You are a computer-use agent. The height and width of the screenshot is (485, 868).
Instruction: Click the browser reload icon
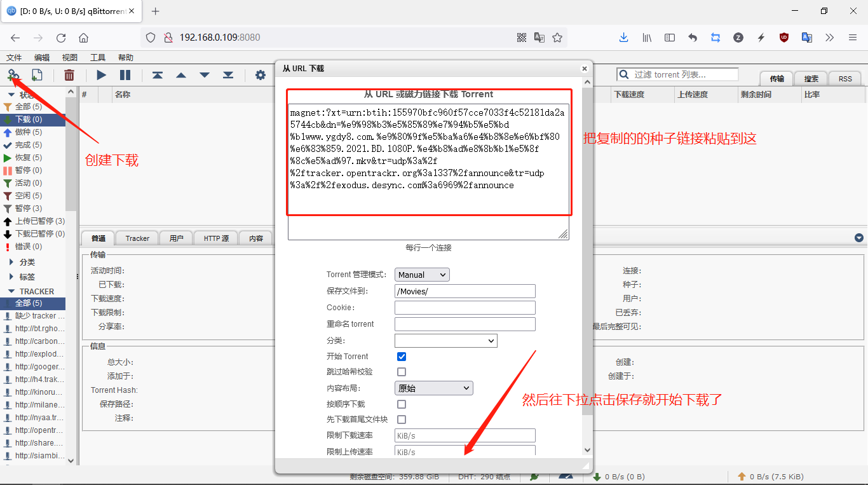click(x=61, y=38)
